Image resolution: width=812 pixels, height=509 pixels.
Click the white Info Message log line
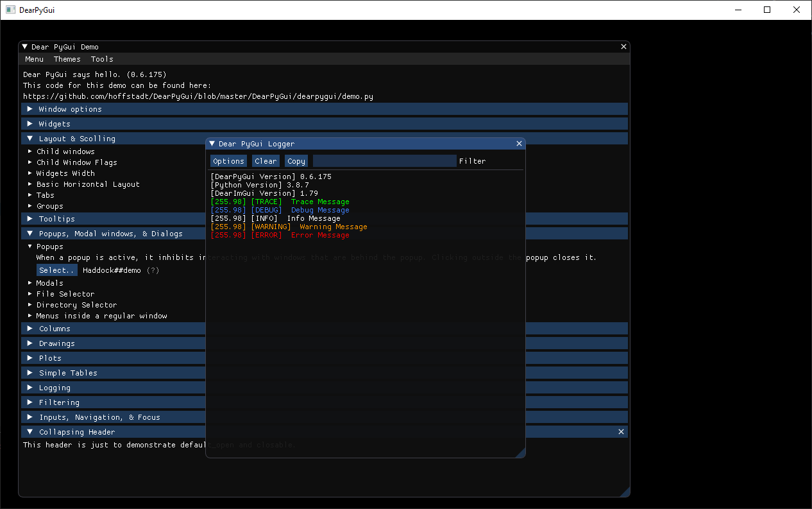[276, 218]
